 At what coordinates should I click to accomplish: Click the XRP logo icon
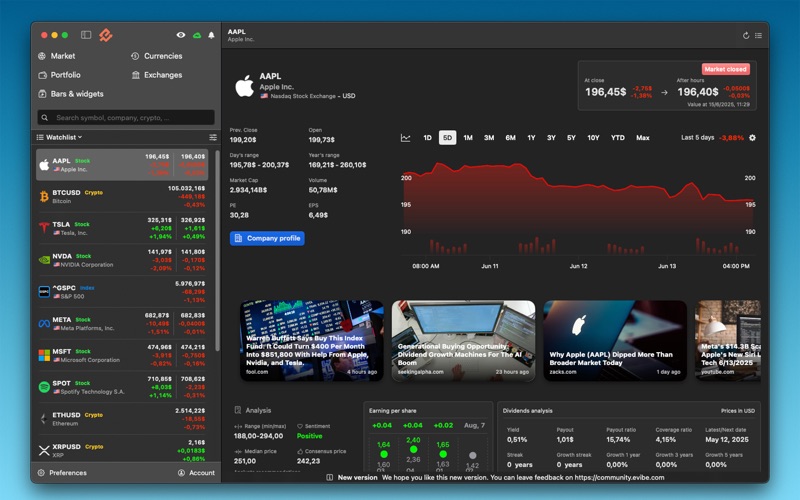click(x=44, y=451)
